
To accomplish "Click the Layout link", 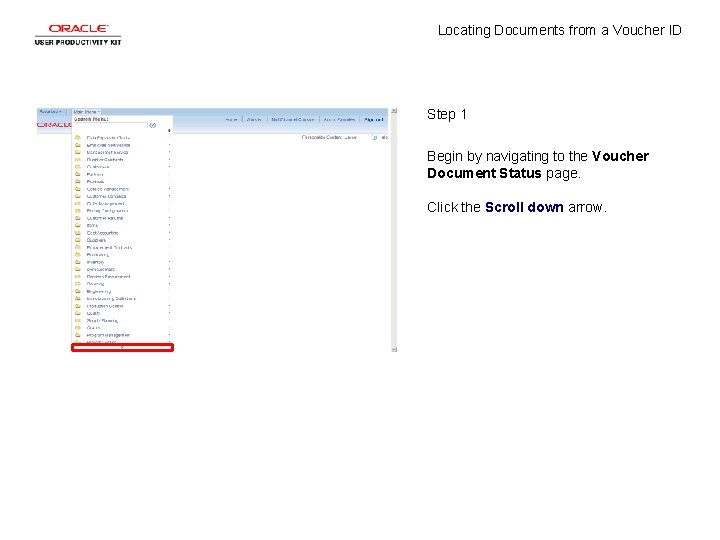I will coord(350,137).
